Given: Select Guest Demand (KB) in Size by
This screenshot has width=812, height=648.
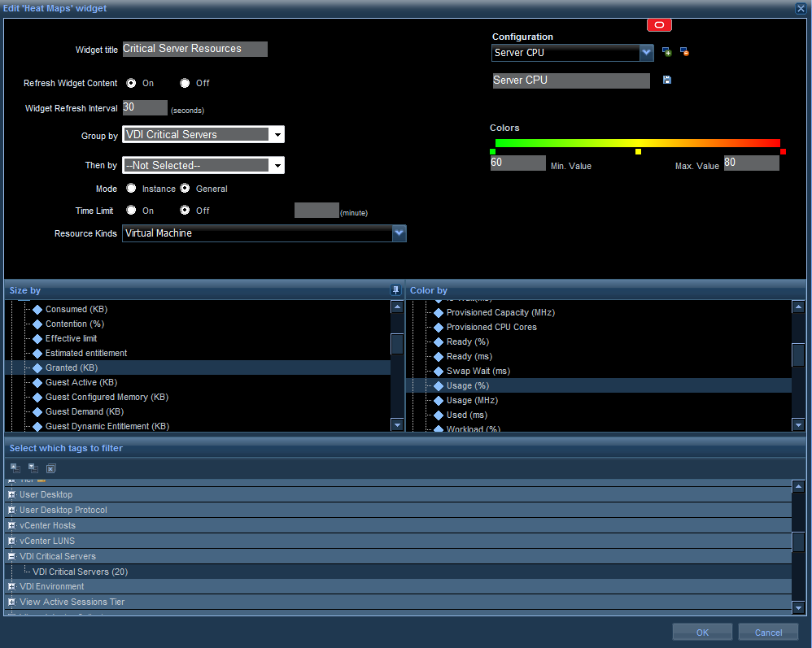Looking at the screenshot, I should pyautogui.click(x=84, y=411).
